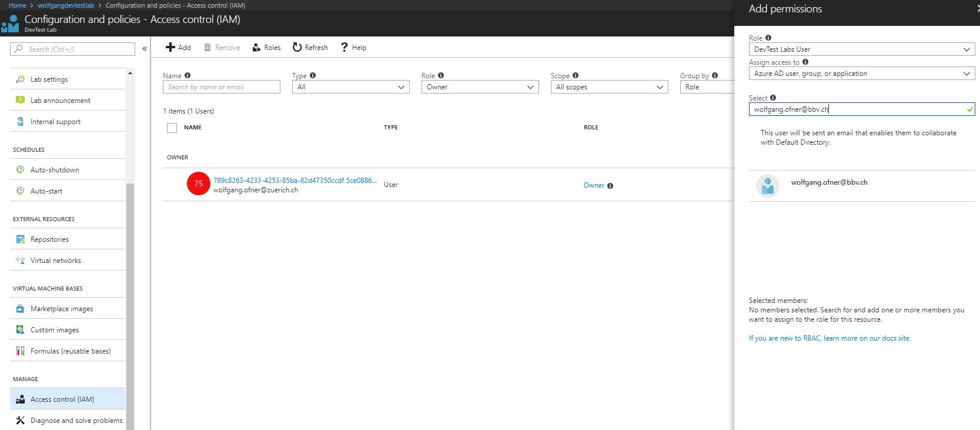Screen dimensions: 980x430
Task: Go to Home in breadcrumb
Action: click(x=17, y=5)
